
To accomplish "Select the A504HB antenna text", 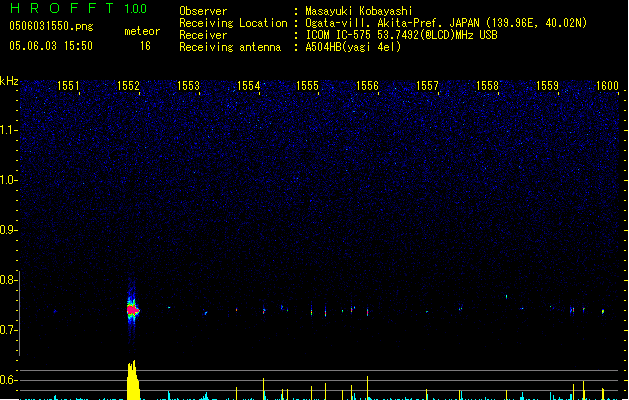I will 353,47.
